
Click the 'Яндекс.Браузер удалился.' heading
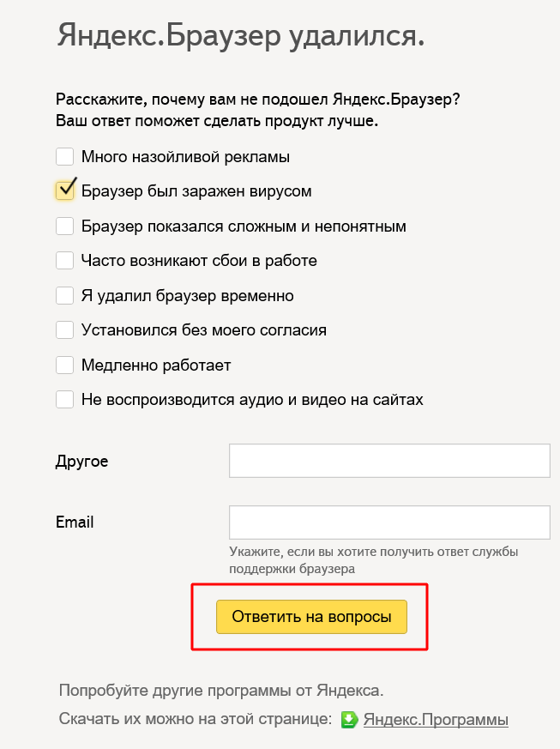(241, 37)
